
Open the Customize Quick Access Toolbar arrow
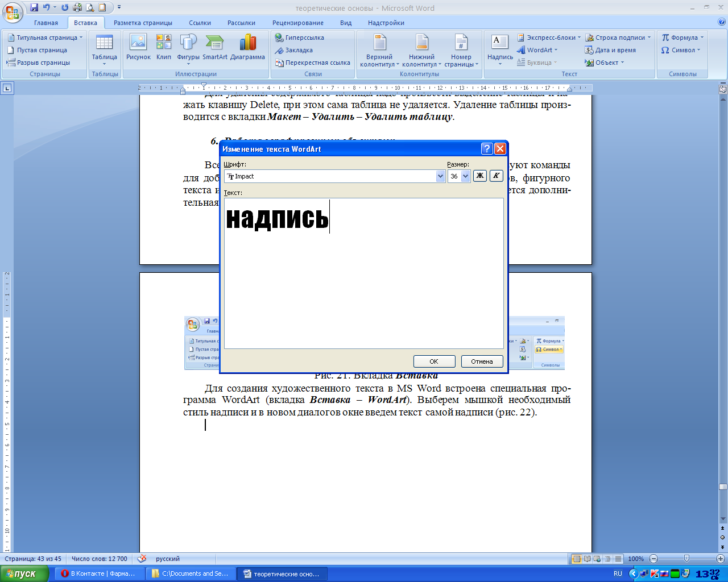119,7
